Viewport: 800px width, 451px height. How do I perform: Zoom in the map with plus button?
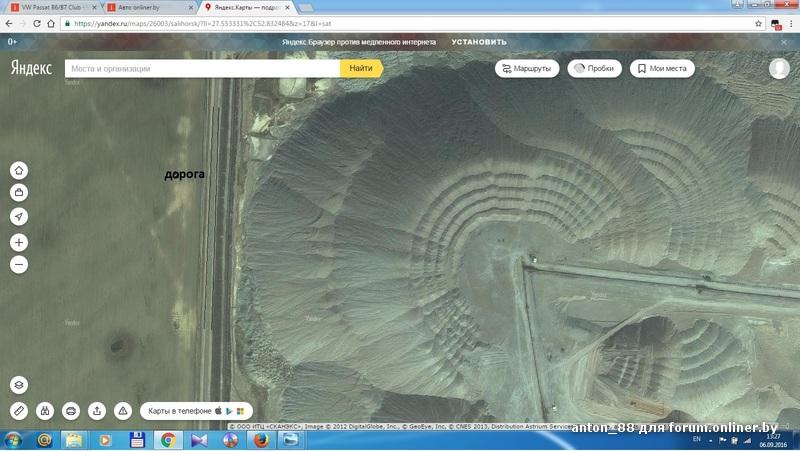point(19,242)
